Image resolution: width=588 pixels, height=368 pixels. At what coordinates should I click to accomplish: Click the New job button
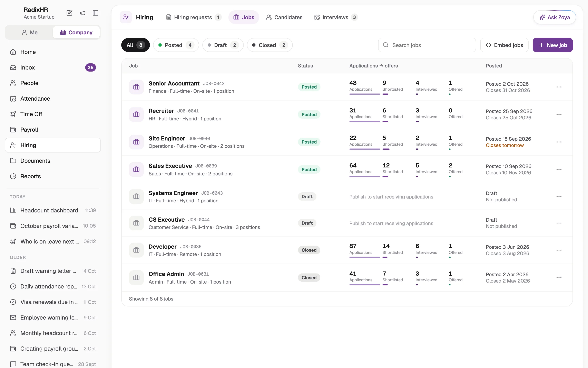point(552,45)
